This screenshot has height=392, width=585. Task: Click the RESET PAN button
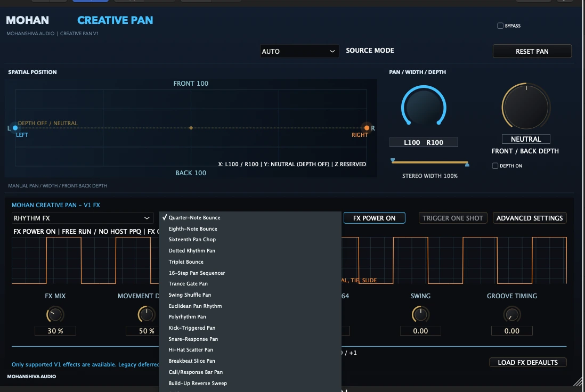click(x=532, y=51)
